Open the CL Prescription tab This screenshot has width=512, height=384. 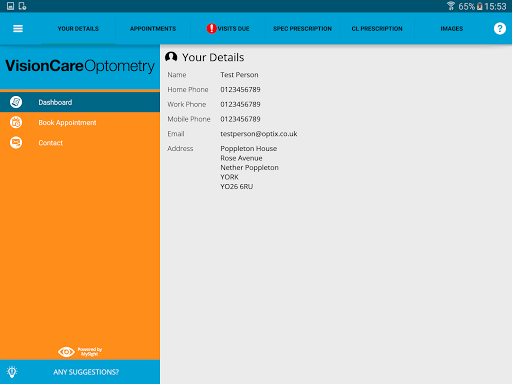coord(377,29)
